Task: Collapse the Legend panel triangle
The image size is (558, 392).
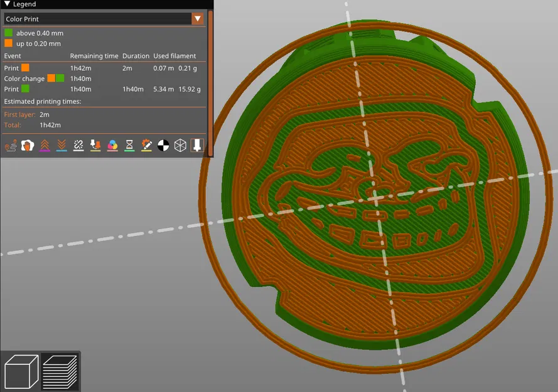Action: pyautogui.click(x=7, y=4)
